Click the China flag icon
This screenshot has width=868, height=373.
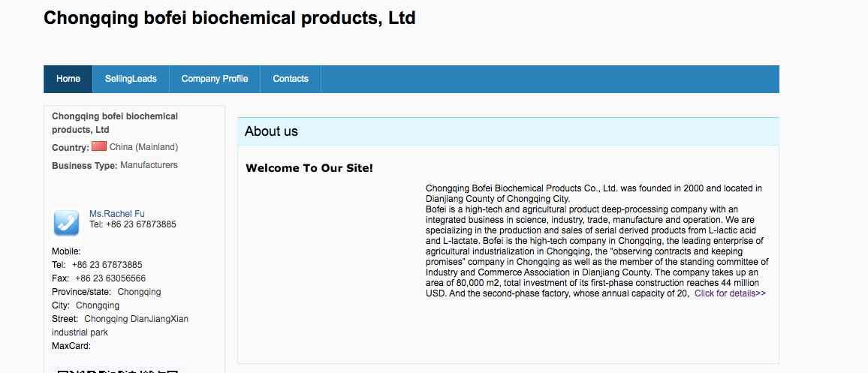pyautogui.click(x=99, y=146)
